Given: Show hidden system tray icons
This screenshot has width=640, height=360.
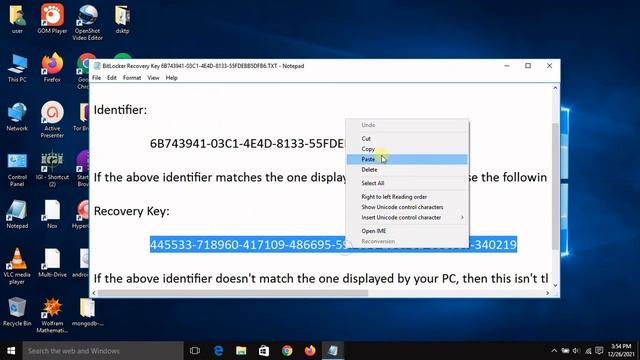Looking at the screenshot, I should coord(554,351).
